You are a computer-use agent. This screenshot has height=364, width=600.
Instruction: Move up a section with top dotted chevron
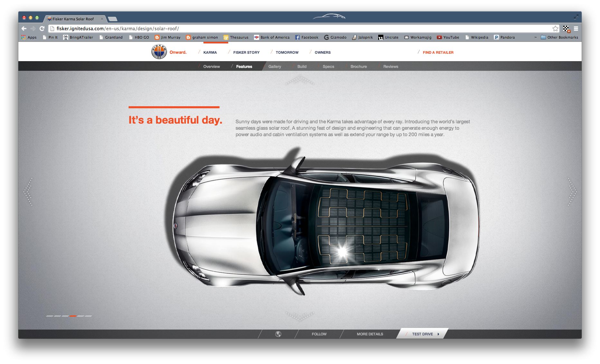click(x=300, y=80)
